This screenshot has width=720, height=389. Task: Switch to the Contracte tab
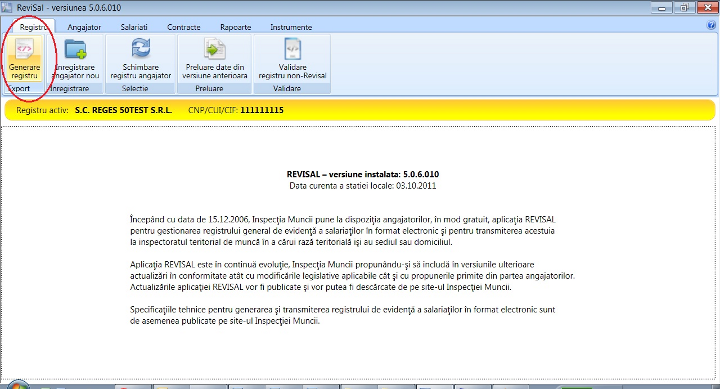coord(184,27)
